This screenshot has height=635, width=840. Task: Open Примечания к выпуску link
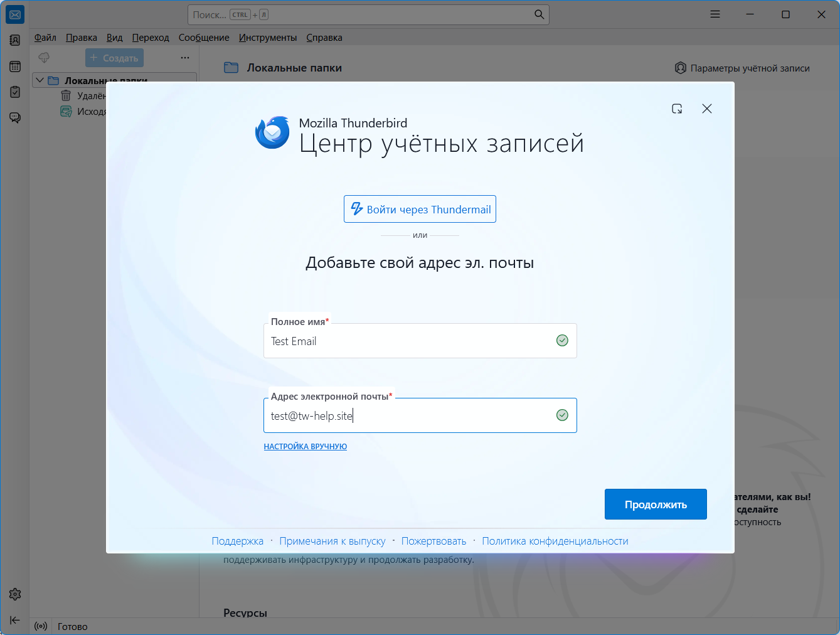point(332,541)
